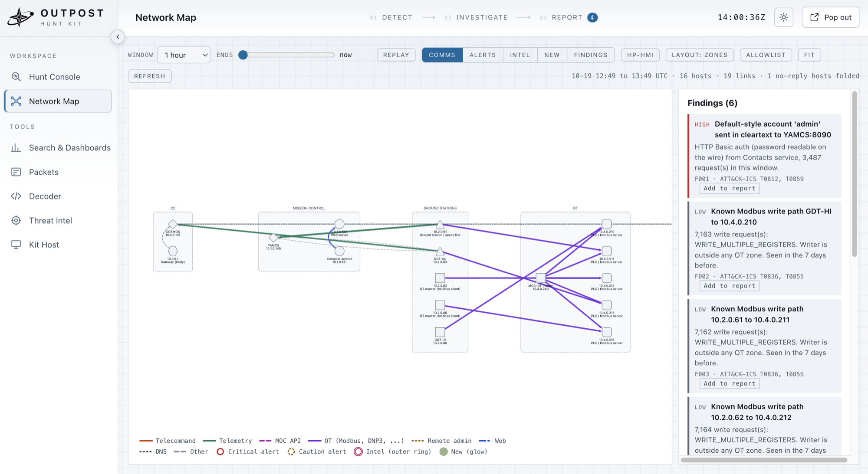This screenshot has height=474, width=868.
Task: Click the Gateway node 10.0.0.1
Action: [173, 251]
